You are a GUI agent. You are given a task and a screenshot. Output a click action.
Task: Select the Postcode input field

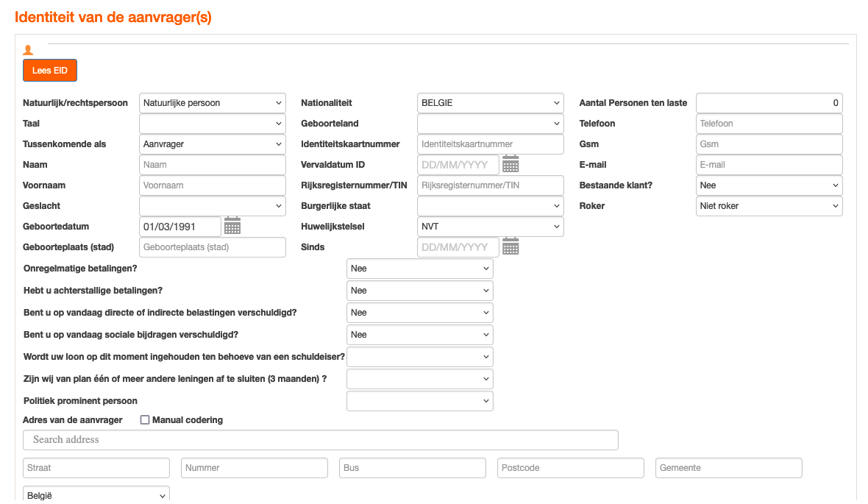570,468
